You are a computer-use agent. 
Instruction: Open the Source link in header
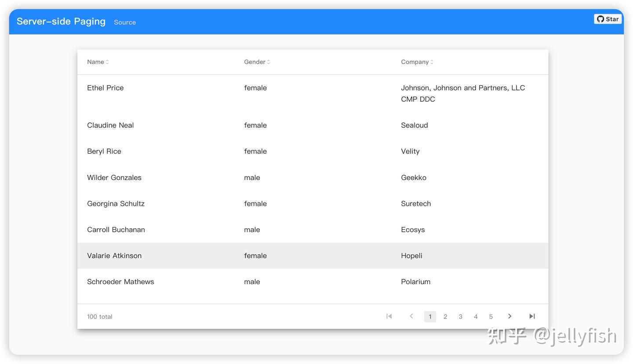pyautogui.click(x=125, y=22)
